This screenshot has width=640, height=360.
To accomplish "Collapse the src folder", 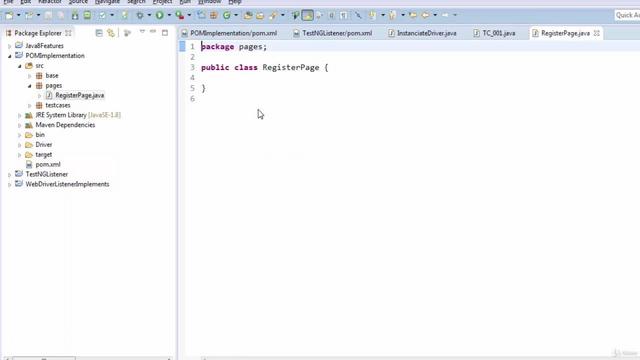I will click(x=19, y=66).
